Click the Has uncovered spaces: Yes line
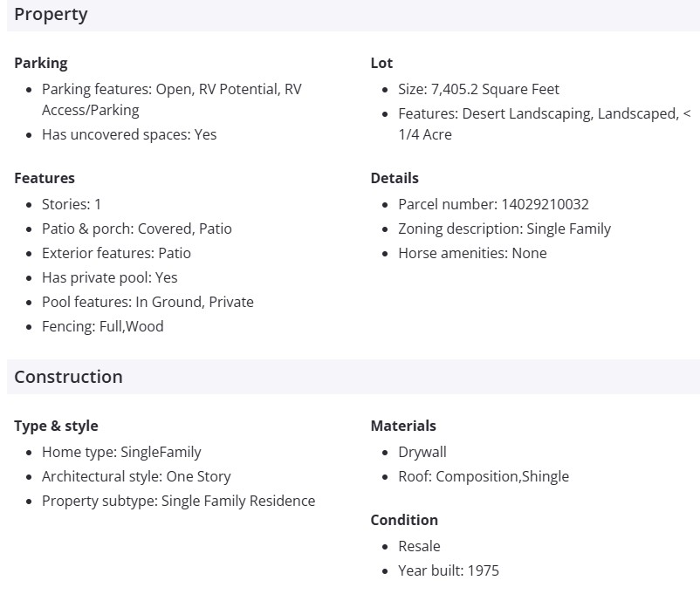The width and height of the screenshot is (700, 594). tap(129, 134)
